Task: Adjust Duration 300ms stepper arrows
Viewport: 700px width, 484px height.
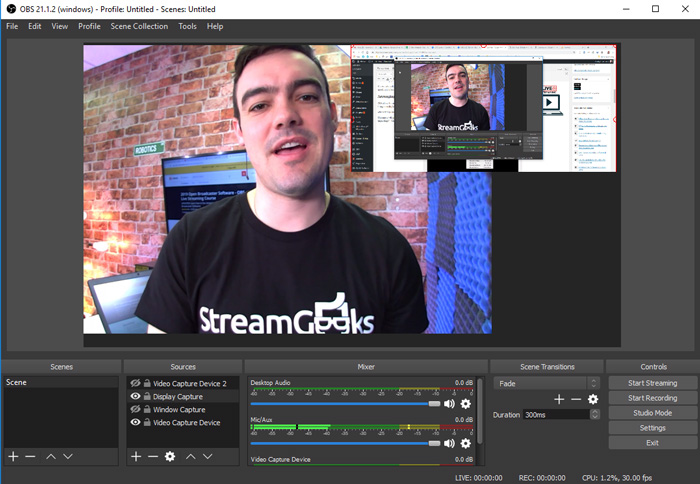Action: [594, 414]
